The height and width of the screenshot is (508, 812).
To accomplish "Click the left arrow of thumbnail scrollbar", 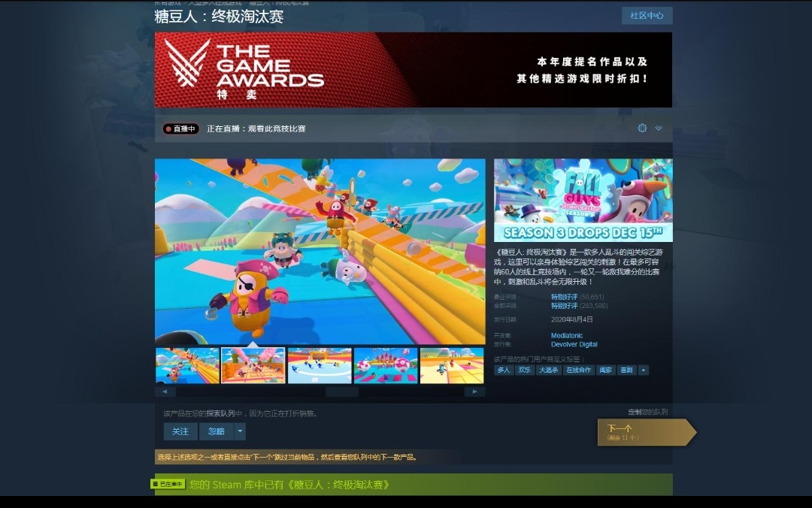I will coord(165,392).
